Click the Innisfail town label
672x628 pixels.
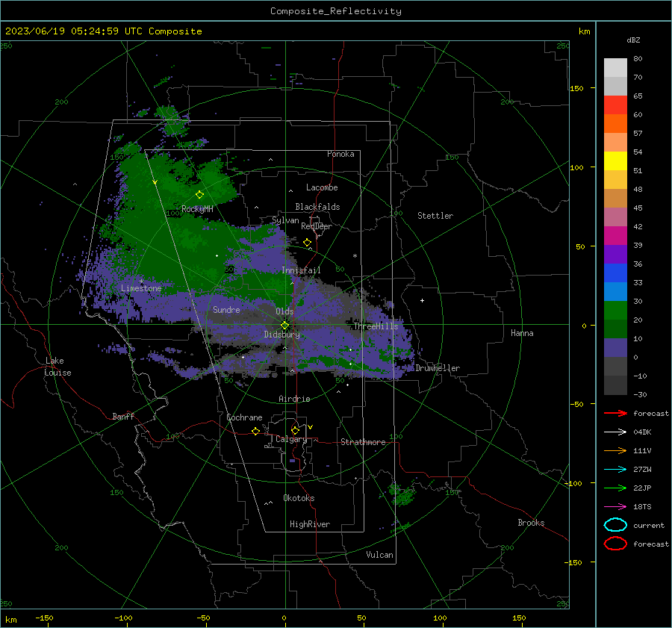click(301, 270)
